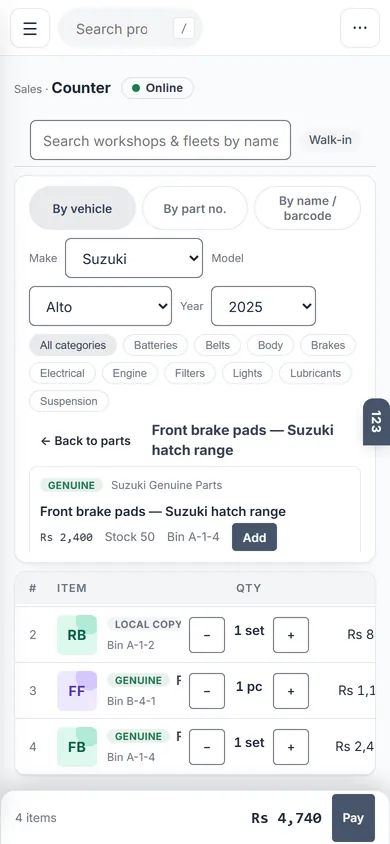This screenshot has width=390, height=844.
Task: Click the FF item thumbnail badge
Action: (x=77, y=691)
